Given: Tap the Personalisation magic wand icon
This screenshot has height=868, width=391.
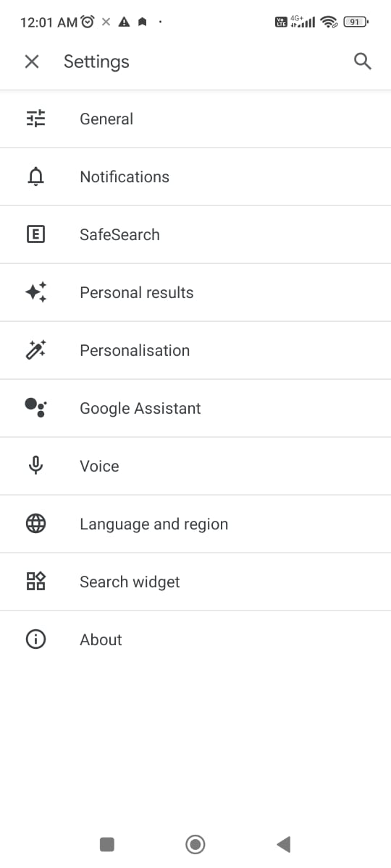Looking at the screenshot, I should (35, 350).
